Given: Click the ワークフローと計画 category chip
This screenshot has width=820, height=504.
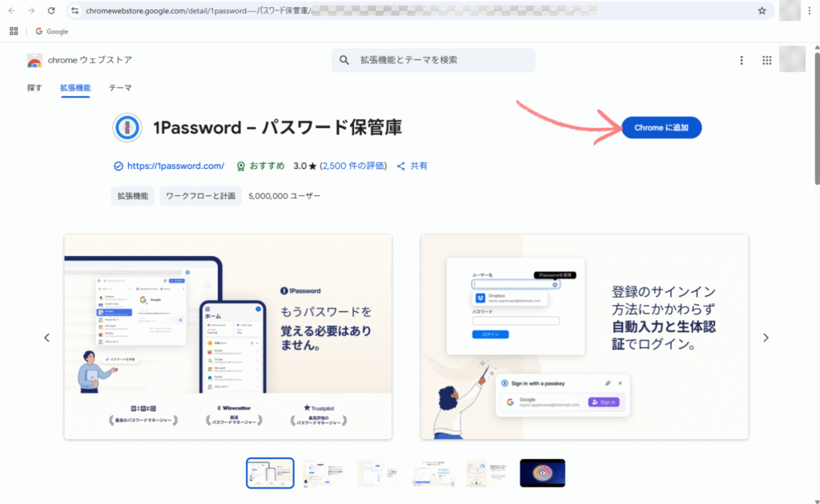Looking at the screenshot, I should (200, 196).
